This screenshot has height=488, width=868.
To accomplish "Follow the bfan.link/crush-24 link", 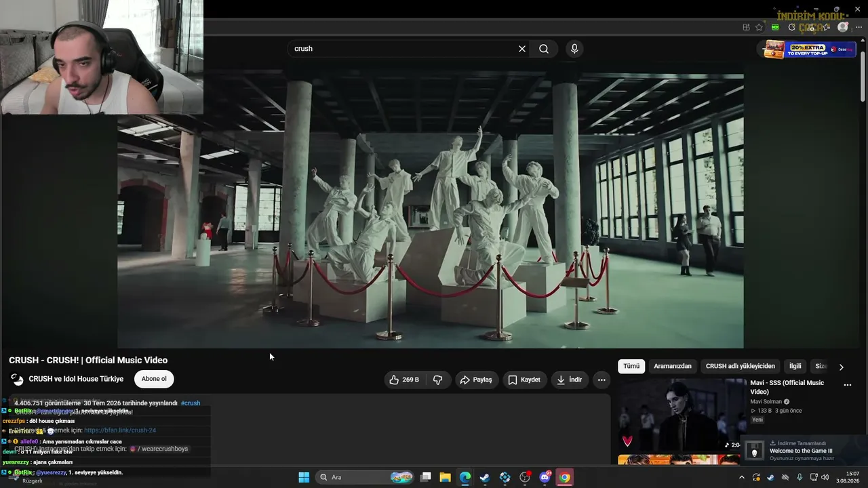I will [120, 430].
